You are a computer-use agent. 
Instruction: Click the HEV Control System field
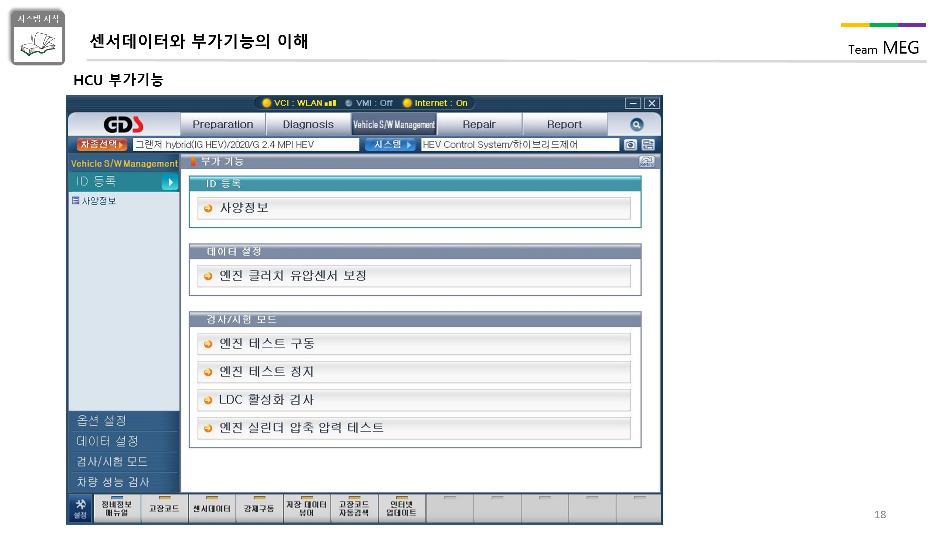point(520,144)
